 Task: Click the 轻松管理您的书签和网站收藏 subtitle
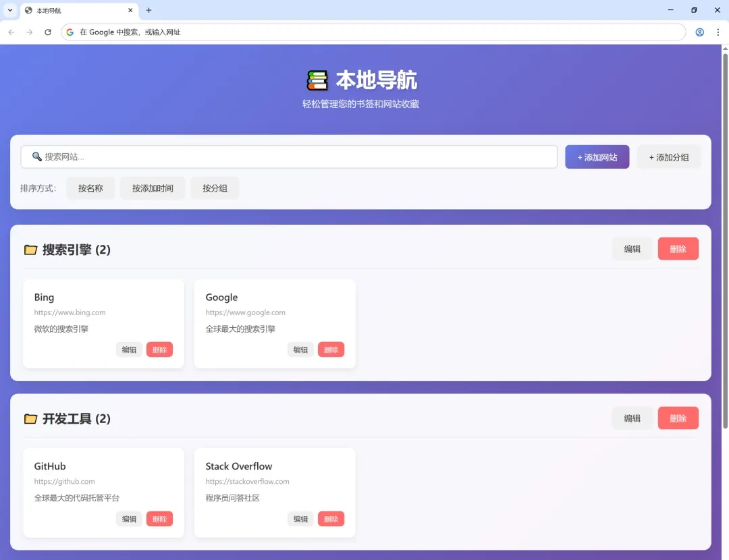point(360,104)
